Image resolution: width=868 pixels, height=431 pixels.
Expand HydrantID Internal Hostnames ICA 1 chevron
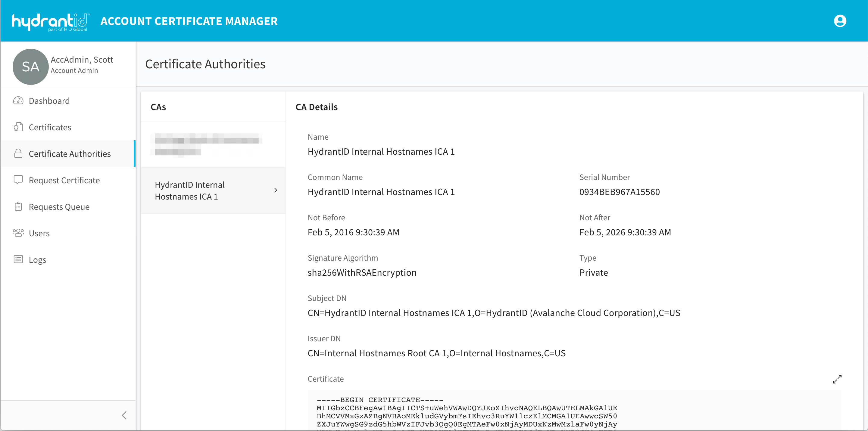tap(276, 190)
